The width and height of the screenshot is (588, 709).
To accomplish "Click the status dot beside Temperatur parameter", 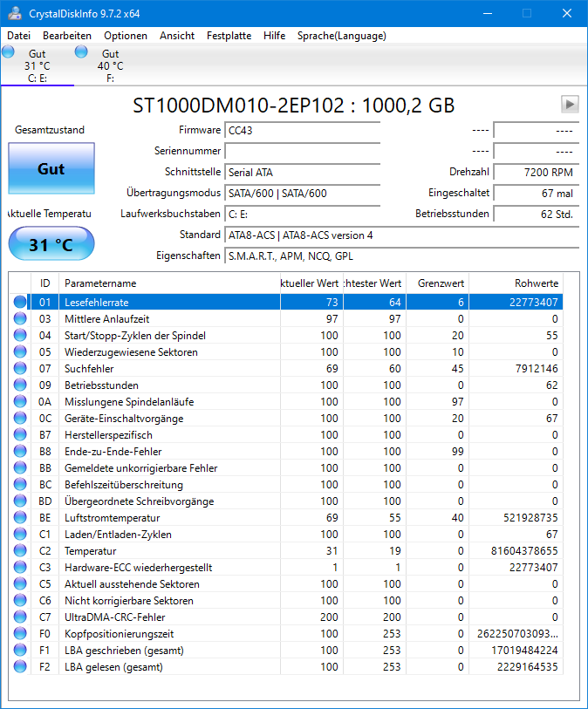I will coord(22,551).
